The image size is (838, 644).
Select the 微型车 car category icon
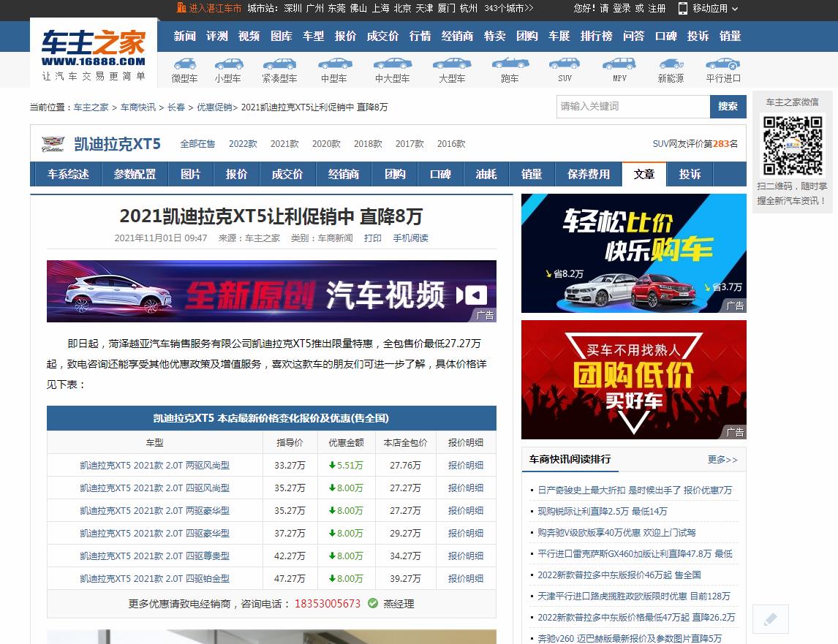click(184, 64)
